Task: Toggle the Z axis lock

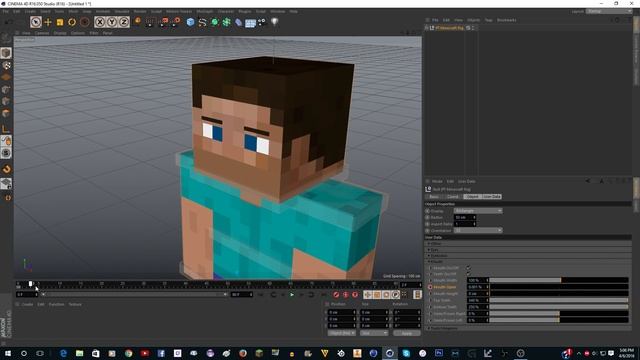Action: (x=124, y=22)
